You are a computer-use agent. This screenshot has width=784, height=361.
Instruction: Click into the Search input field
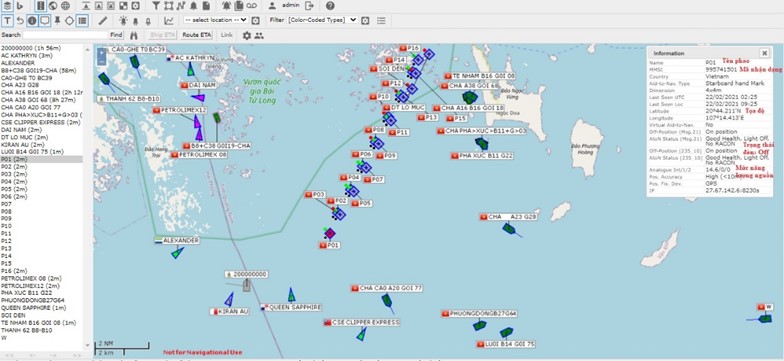click(65, 35)
